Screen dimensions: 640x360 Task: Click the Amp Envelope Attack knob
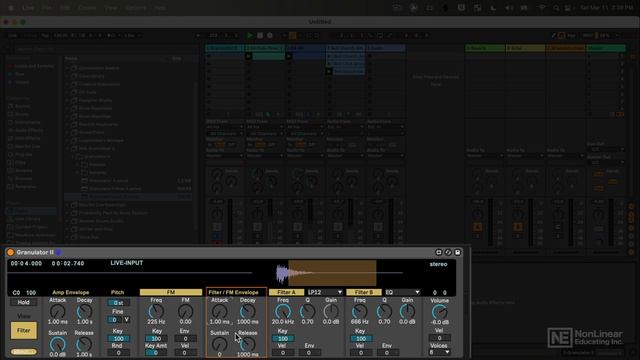click(x=58, y=312)
